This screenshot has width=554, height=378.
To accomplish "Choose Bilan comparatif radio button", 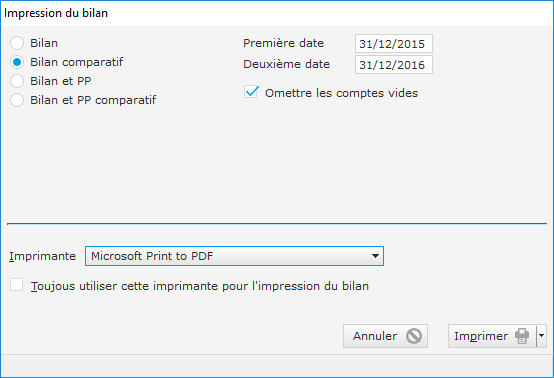I will (17, 62).
